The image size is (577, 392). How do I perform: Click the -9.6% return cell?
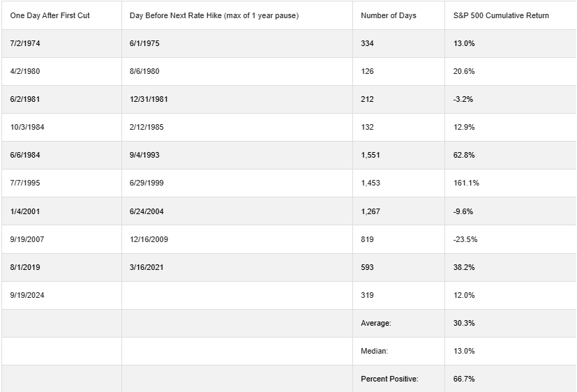coord(511,211)
